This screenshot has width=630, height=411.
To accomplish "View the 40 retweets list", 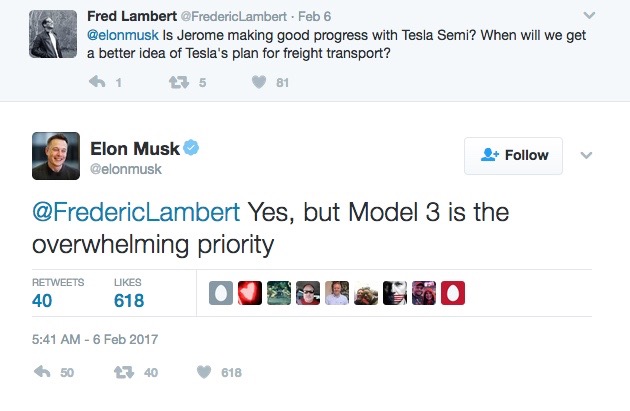I will [x=58, y=293].
